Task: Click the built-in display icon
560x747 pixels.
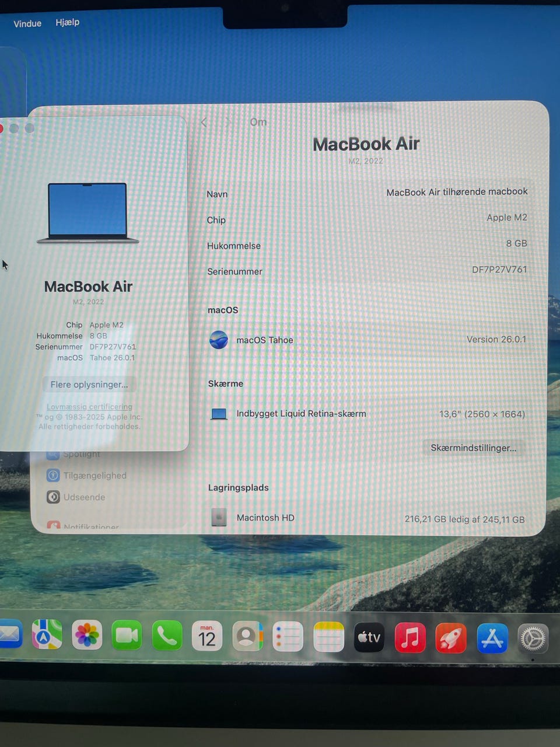Action: point(219,414)
